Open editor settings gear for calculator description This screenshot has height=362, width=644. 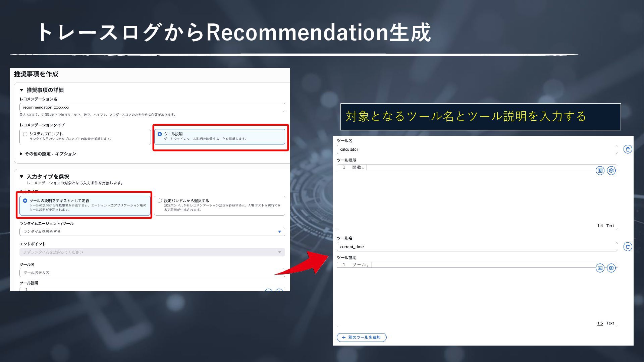tap(611, 171)
